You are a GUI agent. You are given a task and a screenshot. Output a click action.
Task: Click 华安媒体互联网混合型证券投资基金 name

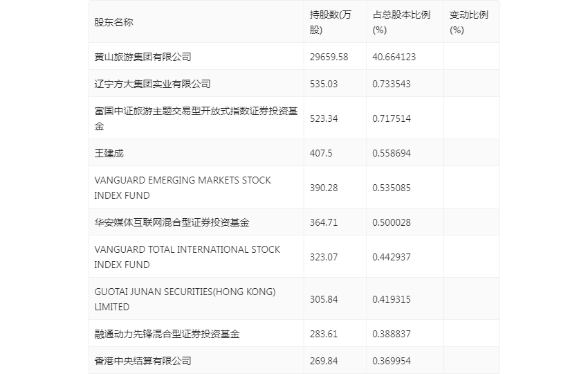(x=172, y=222)
